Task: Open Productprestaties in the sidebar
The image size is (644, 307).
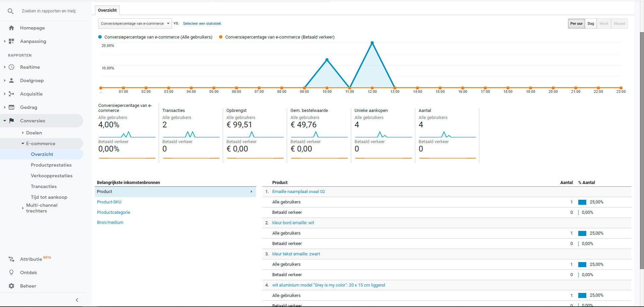Action: (x=51, y=165)
